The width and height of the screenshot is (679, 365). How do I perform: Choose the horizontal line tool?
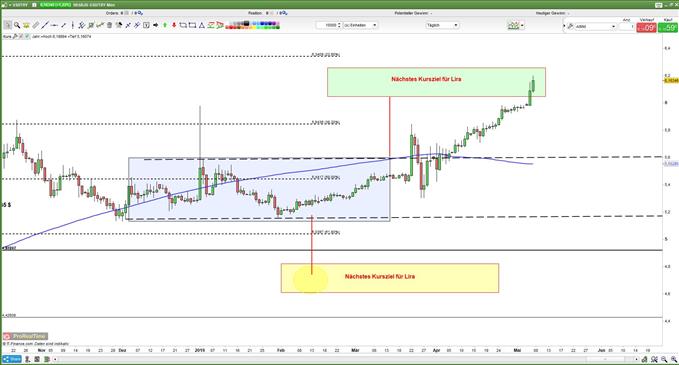[x=54, y=25]
